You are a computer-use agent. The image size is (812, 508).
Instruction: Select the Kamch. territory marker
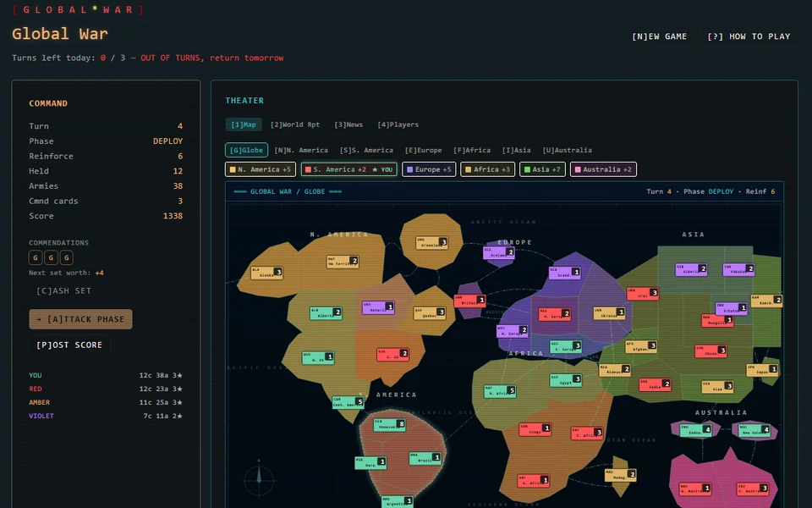coord(766,301)
